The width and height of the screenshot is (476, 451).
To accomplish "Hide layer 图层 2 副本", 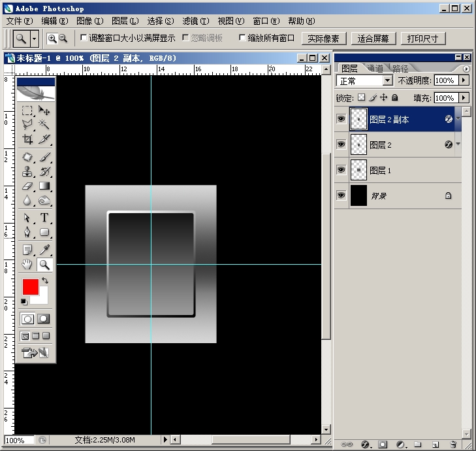I will tap(341, 118).
